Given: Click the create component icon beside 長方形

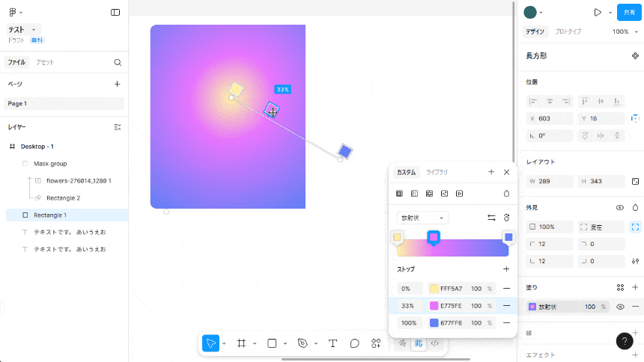Looking at the screenshot, I should (635, 56).
